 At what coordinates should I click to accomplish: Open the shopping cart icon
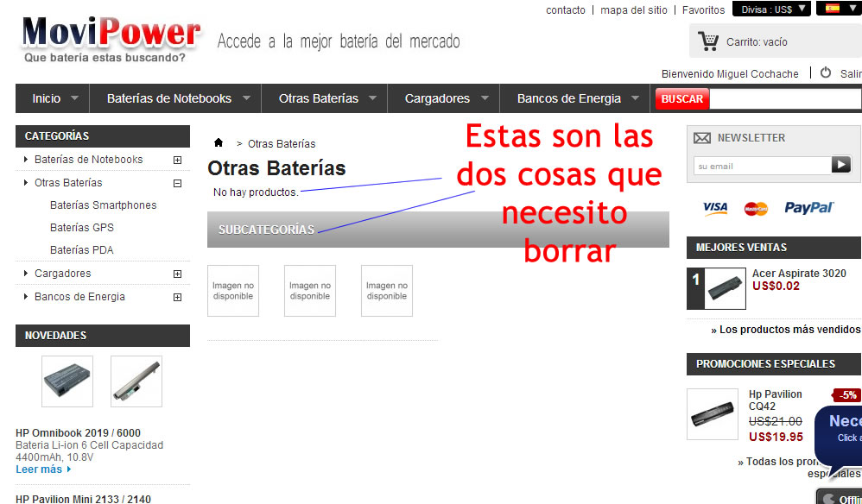pos(708,41)
